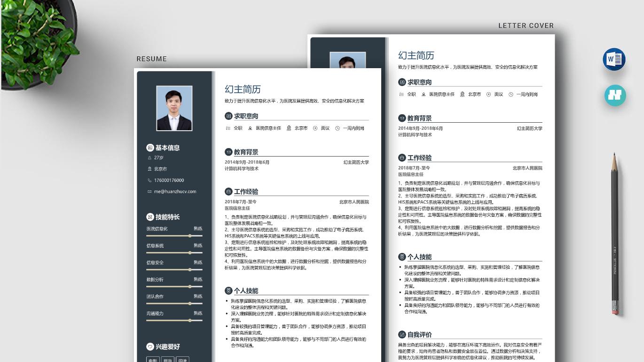Click 自我评价 heading in LETTER COVER page

[x=420, y=335]
